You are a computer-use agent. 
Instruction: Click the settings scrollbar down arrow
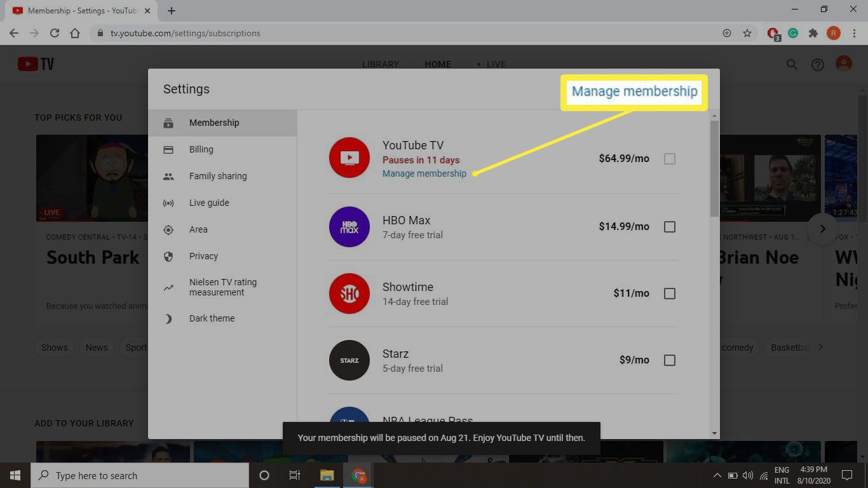[x=714, y=433]
